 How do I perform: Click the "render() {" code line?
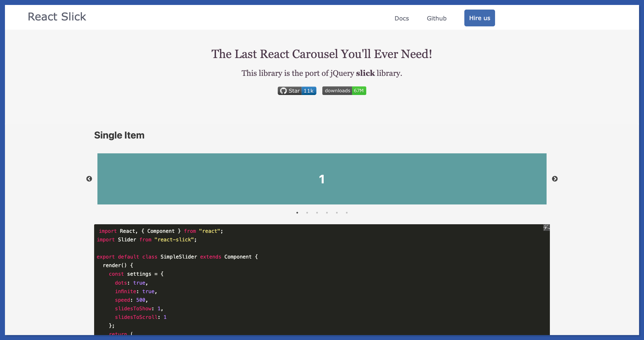coord(118,265)
